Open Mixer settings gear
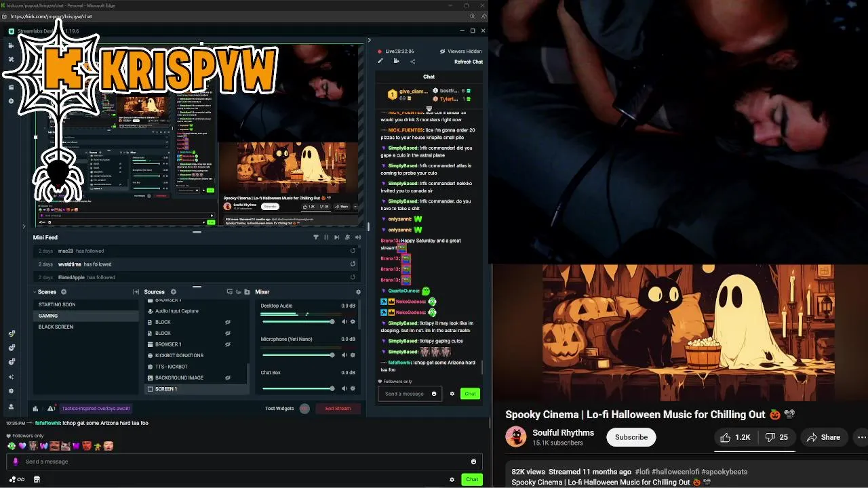 click(x=358, y=292)
